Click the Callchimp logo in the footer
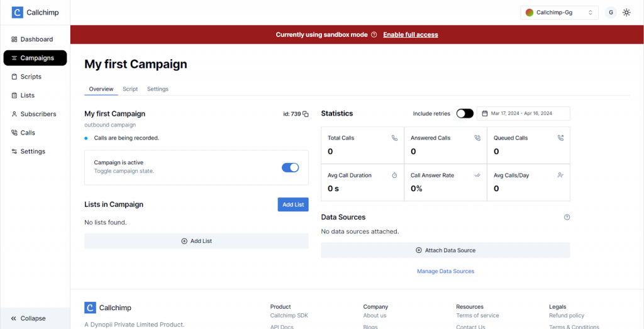Viewport: 644px width, 329px height. tap(108, 308)
